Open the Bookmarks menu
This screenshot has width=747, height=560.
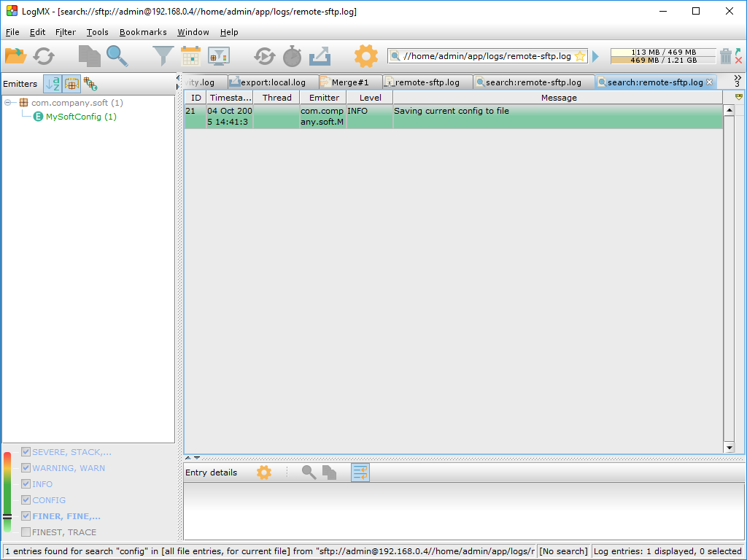(143, 32)
